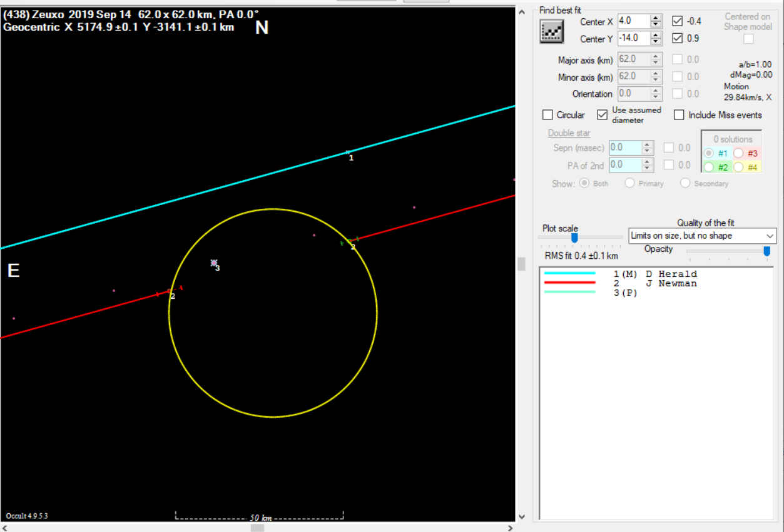Screen dimensions: 784x532
Task: Toggle the Orientation fit checkbox
Action: [678, 94]
